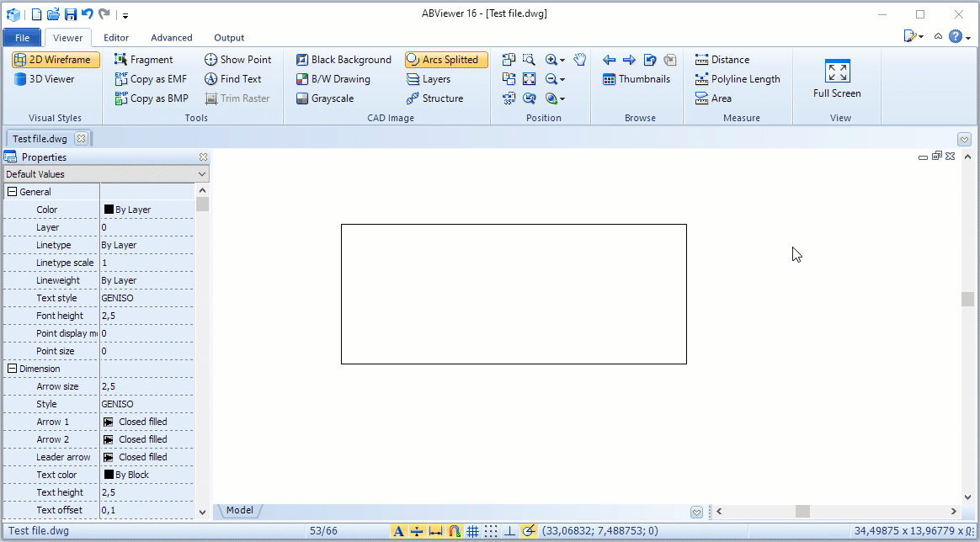The height and width of the screenshot is (542, 980).
Task: Click the Full Screen button
Action: (836, 80)
